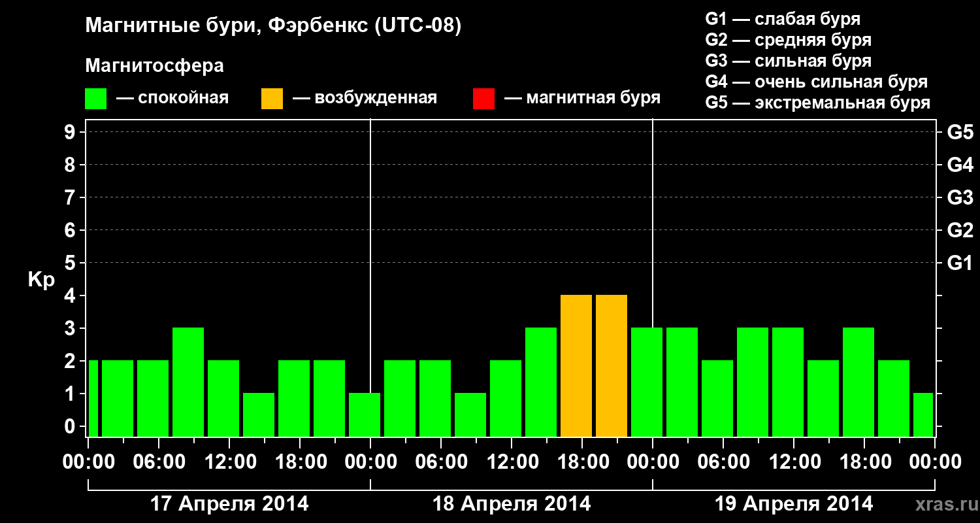The width and height of the screenshot is (980, 523).
Task: Click the '— спокойная' legend label
Action: pyautogui.click(x=172, y=99)
